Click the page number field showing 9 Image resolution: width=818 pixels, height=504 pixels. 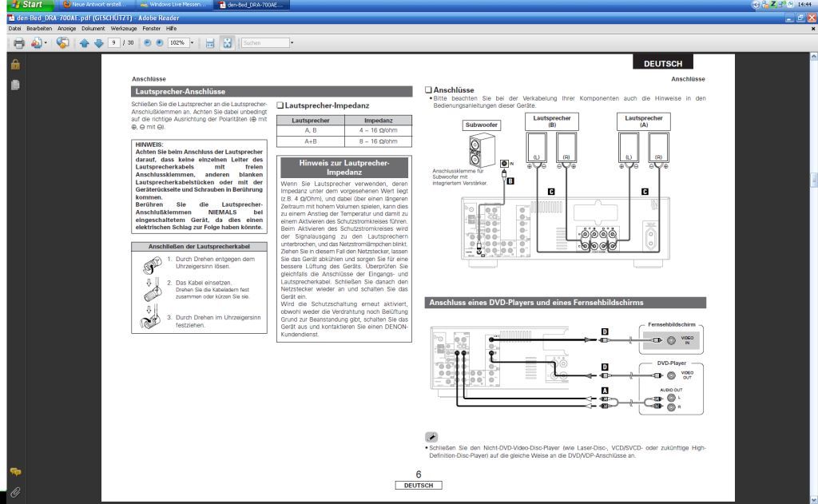[x=113, y=43]
